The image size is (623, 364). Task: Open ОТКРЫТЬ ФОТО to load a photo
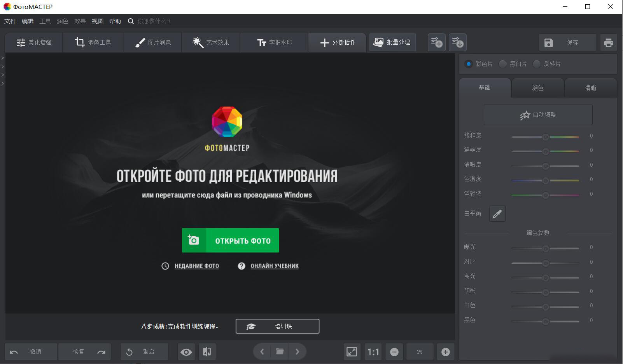point(230,240)
